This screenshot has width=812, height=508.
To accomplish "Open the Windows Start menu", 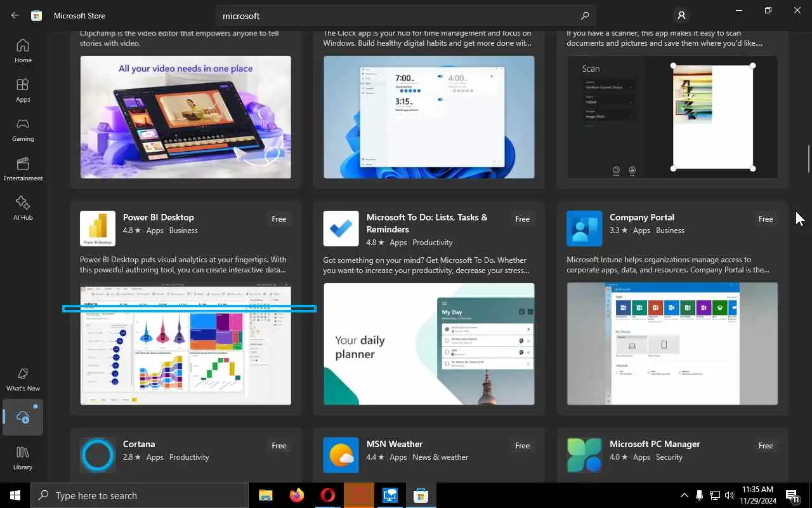I will 15,495.
